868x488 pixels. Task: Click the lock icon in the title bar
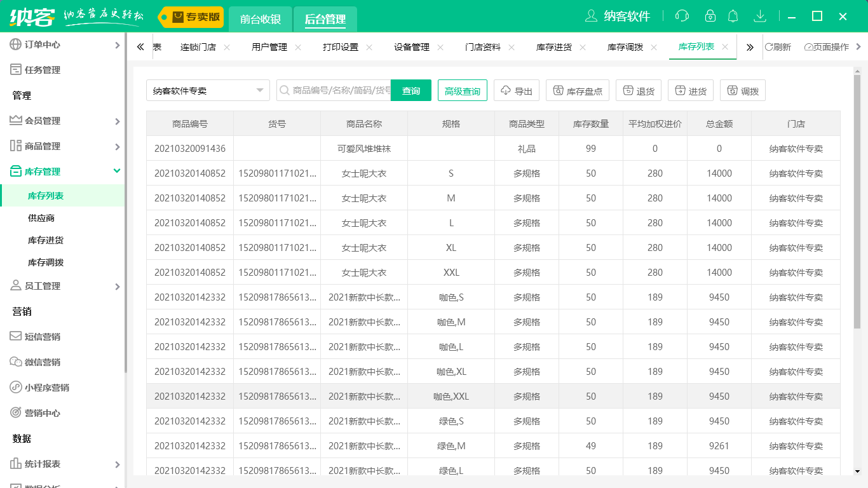[x=710, y=16]
